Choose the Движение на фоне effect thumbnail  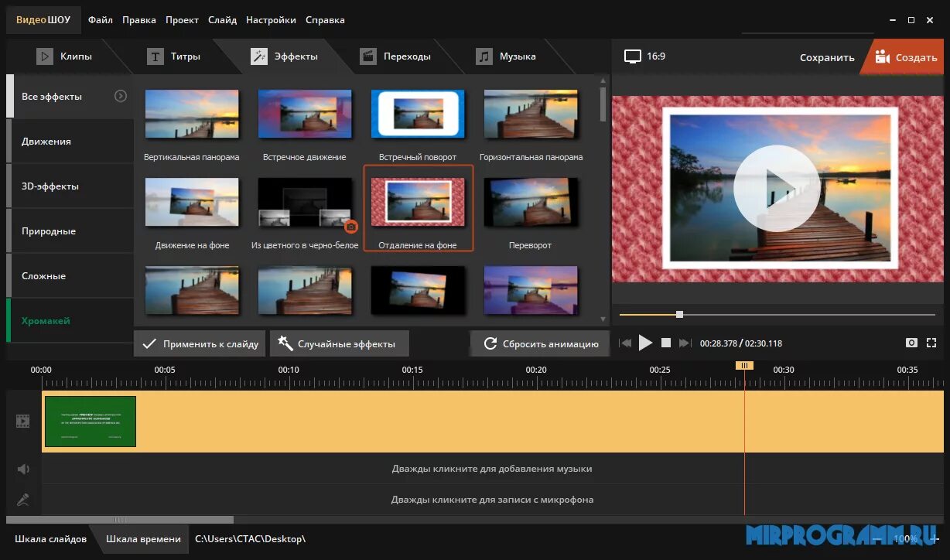[x=192, y=203]
